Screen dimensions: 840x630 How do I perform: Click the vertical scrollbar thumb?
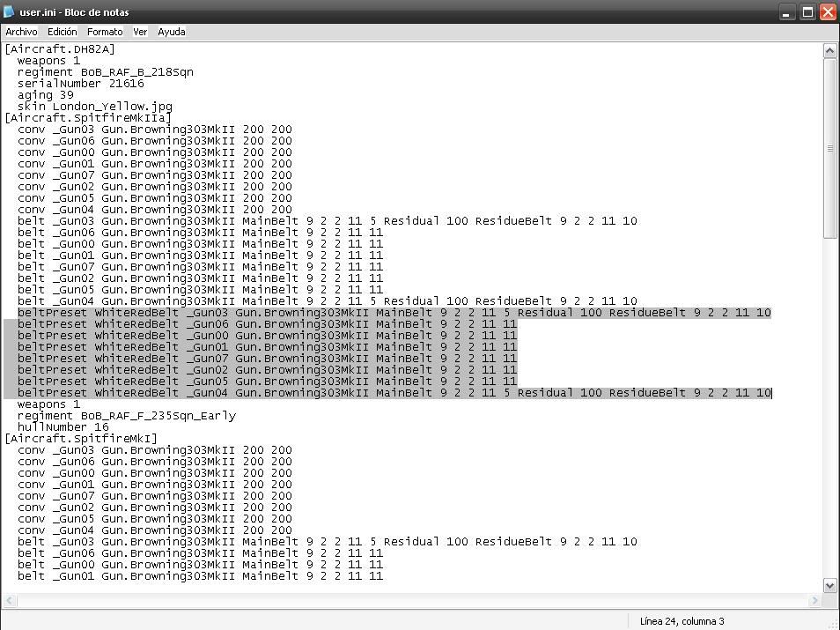coord(829,149)
